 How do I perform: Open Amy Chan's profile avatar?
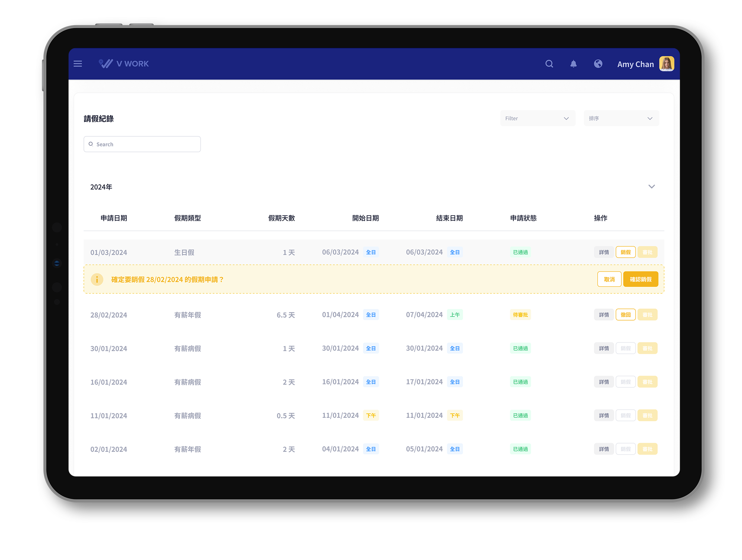[666, 64]
